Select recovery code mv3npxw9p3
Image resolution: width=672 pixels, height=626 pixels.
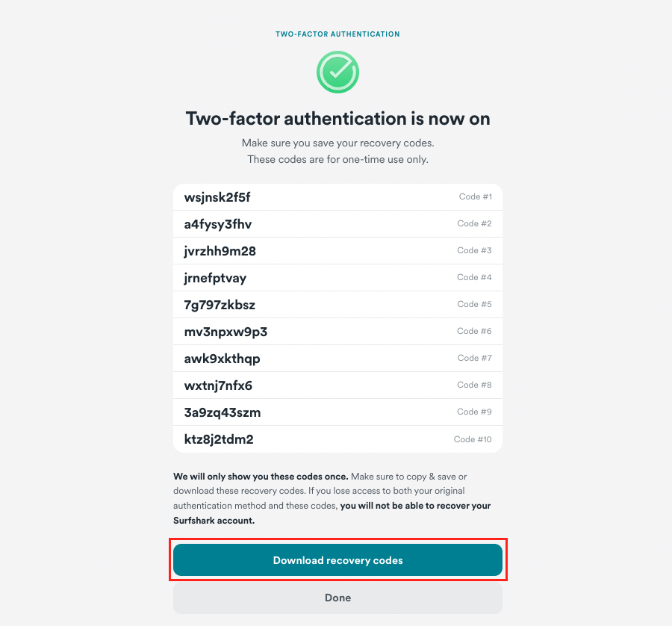(225, 332)
